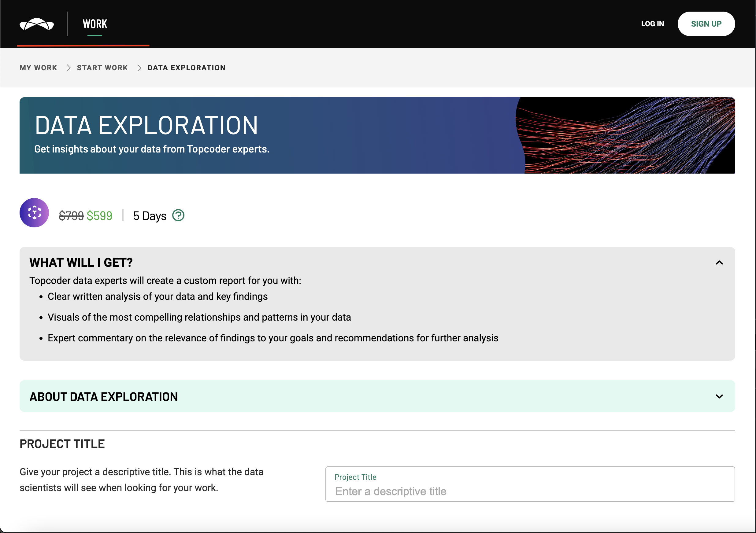Click the Topcoder logo icon

pyautogui.click(x=37, y=24)
